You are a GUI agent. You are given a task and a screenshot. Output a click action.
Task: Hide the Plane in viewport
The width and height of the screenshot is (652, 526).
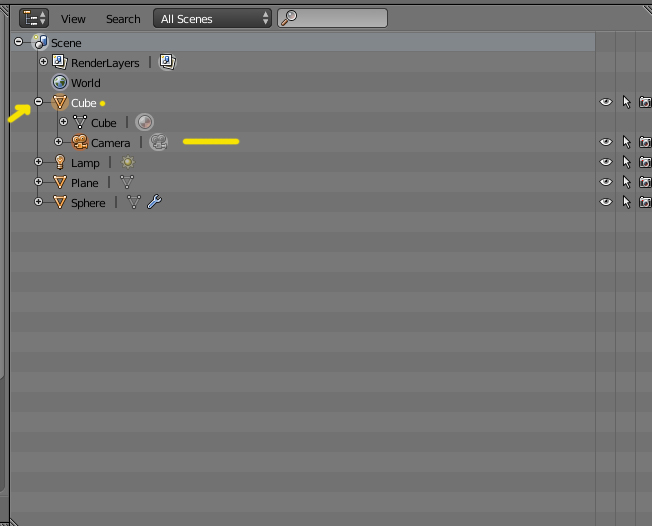coord(606,182)
